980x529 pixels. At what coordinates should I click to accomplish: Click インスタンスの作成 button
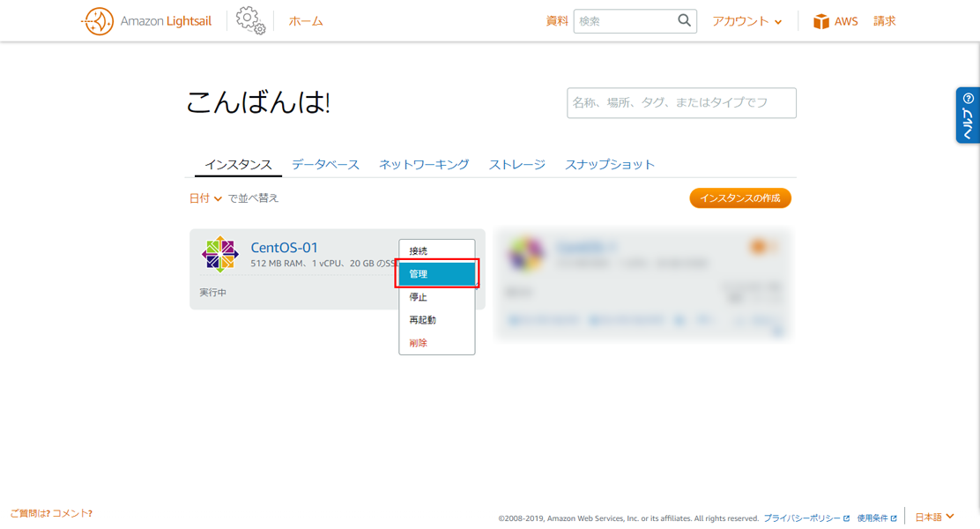(740, 198)
